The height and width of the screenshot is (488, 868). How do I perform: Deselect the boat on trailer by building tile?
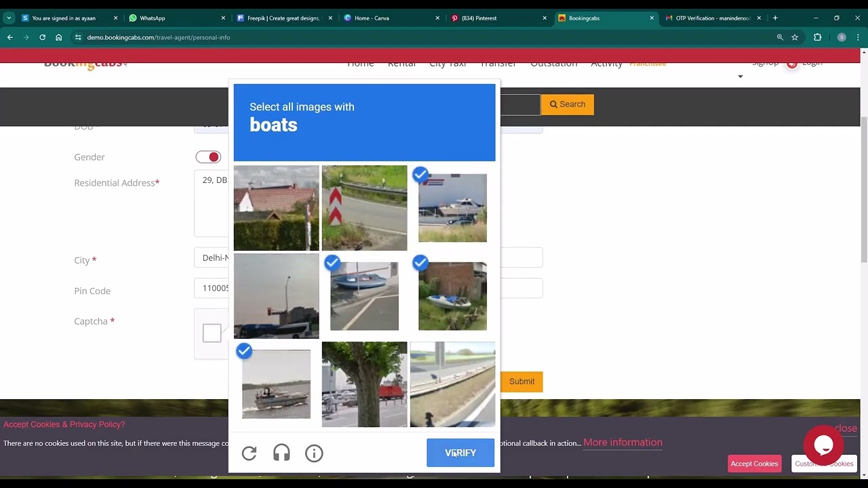coord(452,208)
